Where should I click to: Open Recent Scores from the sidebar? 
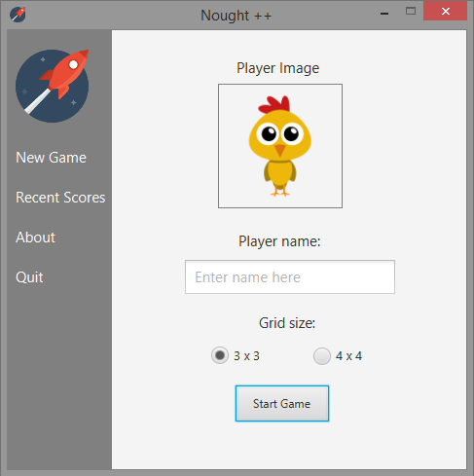pyautogui.click(x=60, y=198)
